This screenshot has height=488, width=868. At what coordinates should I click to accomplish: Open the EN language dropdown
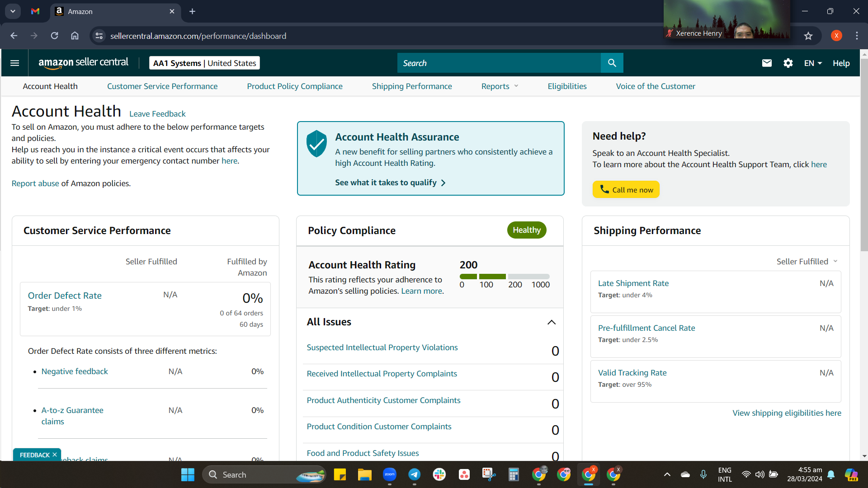click(813, 63)
